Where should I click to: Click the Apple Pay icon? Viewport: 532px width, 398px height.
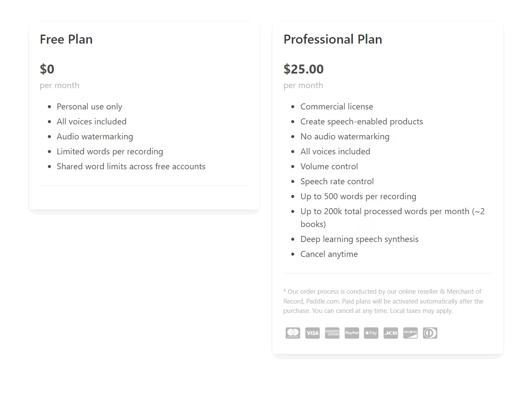coord(371,333)
